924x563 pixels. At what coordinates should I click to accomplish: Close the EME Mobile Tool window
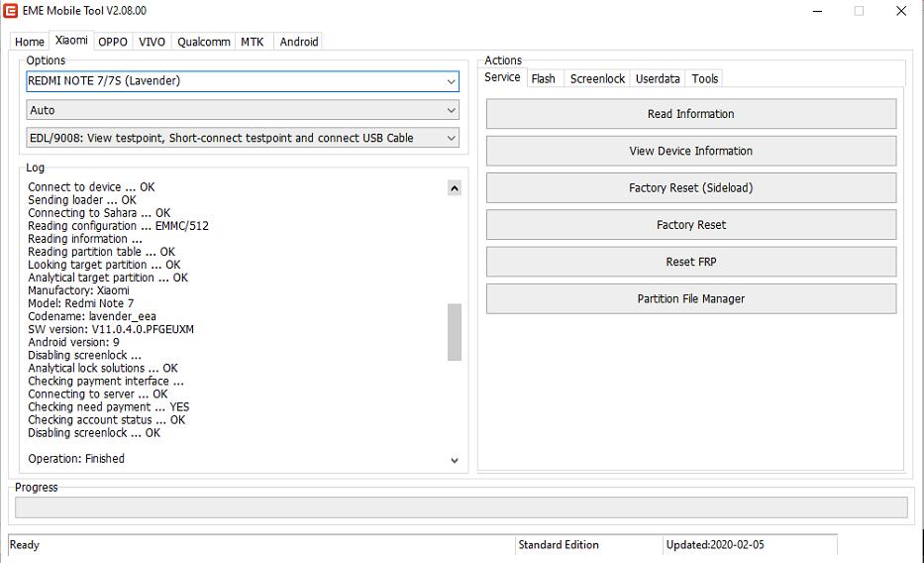[901, 11]
